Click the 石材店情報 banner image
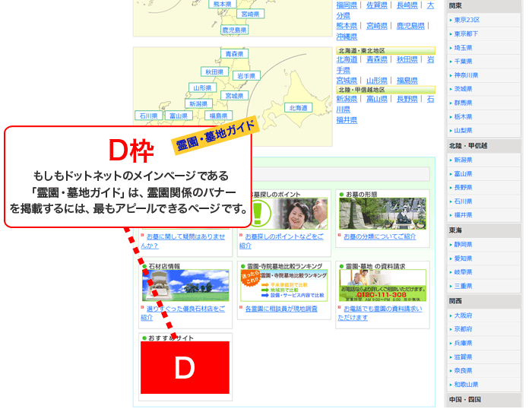 (x=185, y=285)
